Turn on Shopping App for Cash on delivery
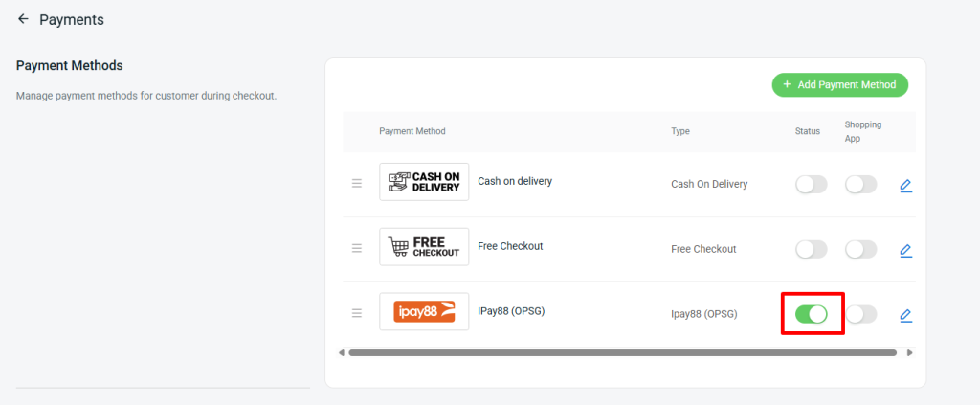Screen dimensions: 980x405 click(861, 185)
